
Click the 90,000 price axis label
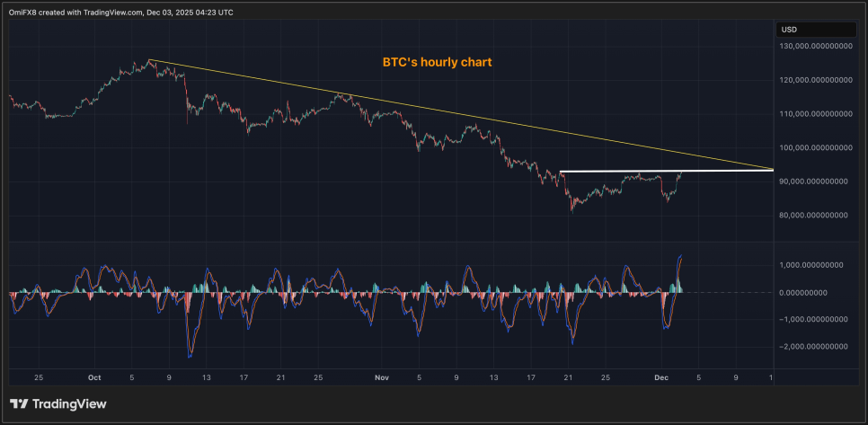point(813,182)
